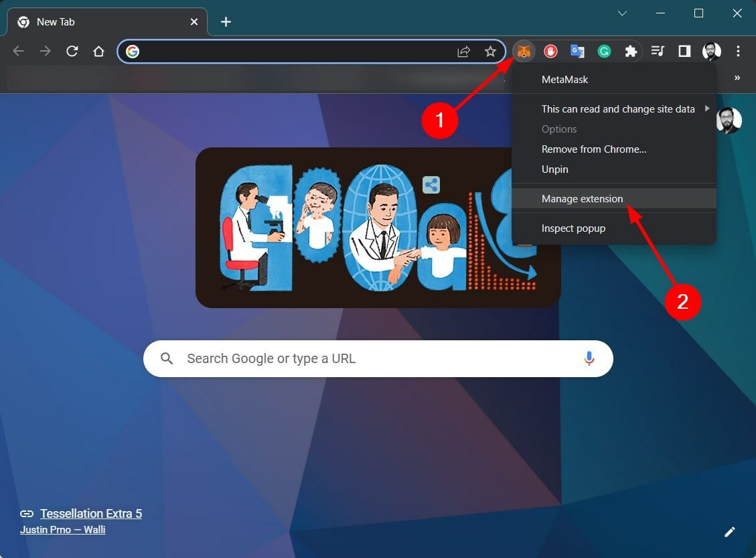Click the AdBlock extension icon

click(x=550, y=51)
